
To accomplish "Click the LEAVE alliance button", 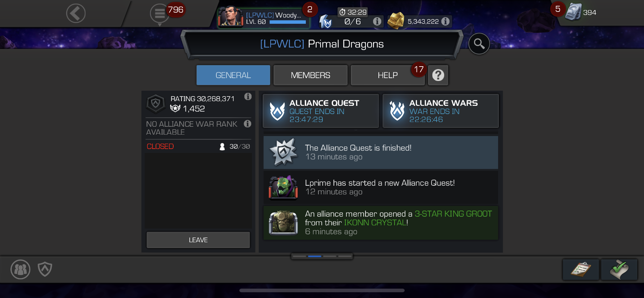I will click(x=198, y=240).
